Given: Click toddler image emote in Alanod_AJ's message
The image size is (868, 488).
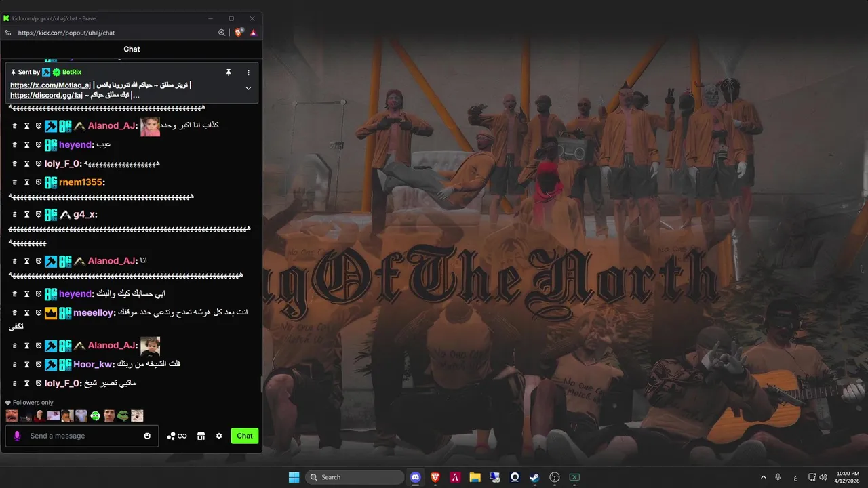Looking at the screenshot, I should 150,346.
